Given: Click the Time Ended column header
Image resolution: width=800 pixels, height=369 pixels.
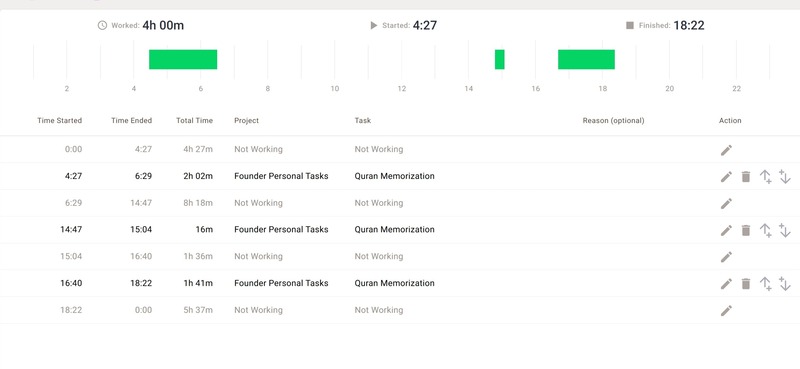Looking at the screenshot, I should click(132, 120).
